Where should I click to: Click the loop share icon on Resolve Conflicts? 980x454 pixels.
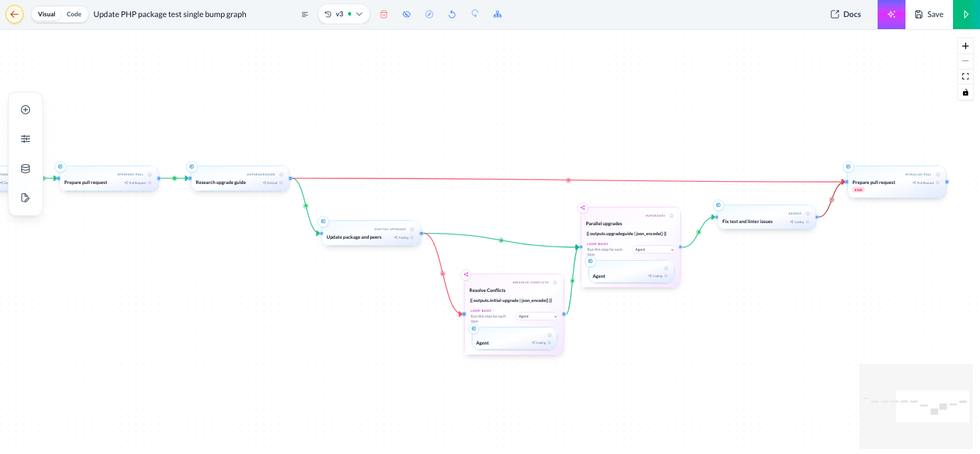click(x=466, y=275)
